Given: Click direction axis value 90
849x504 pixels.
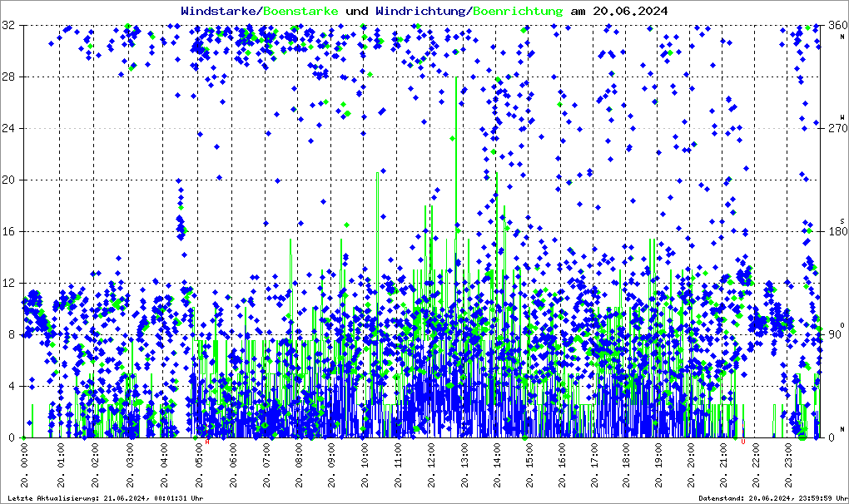Looking at the screenshot, I should point(834,334).
